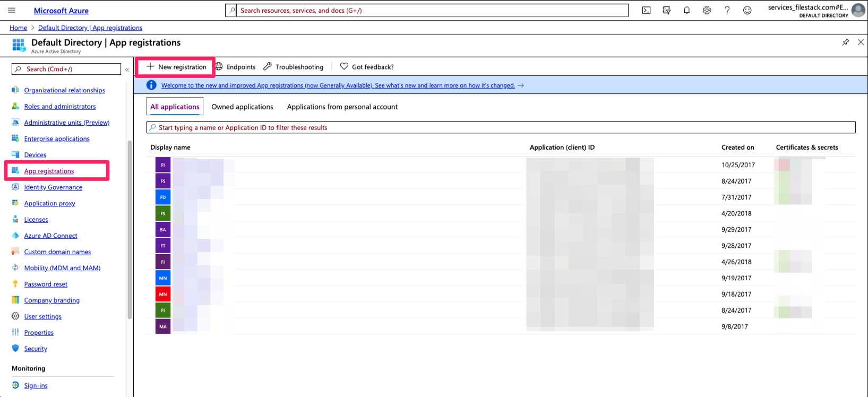Viewport: 868px width, 397px height.
Task: Click the feedback smiley icon
Action: [x=747, y=10]
